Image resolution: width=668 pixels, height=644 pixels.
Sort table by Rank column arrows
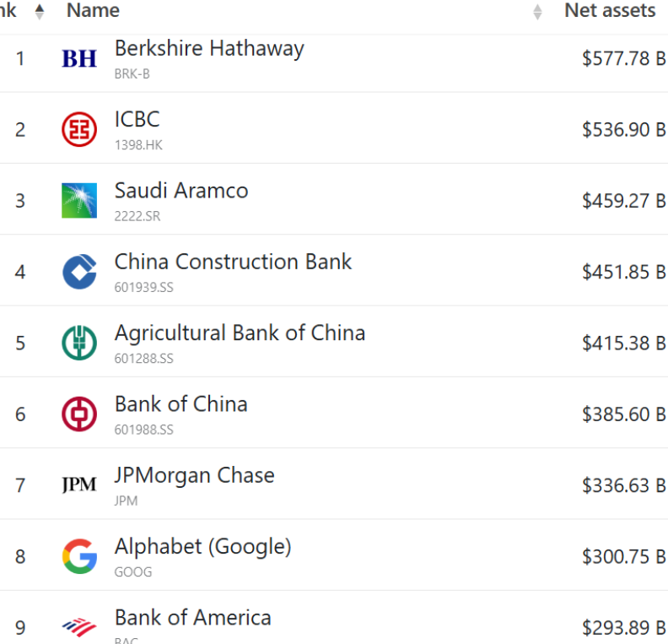coord(39,11)
